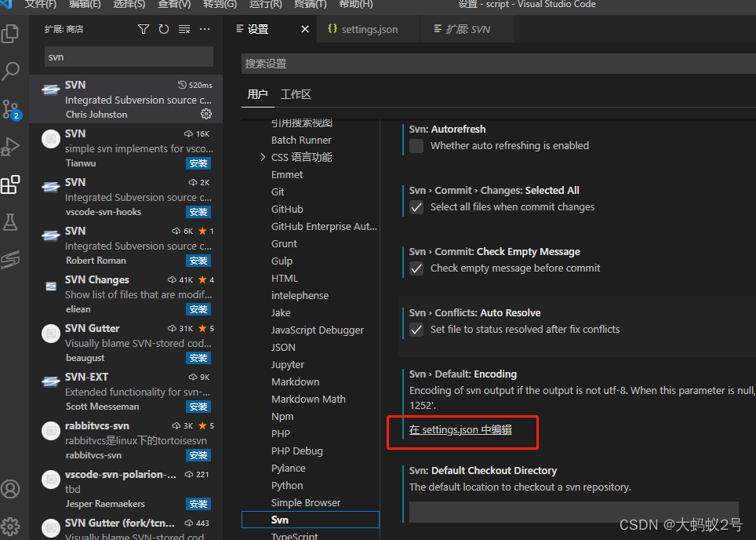Install the SVN extension by Tianwu
The height and width of the screenshot is (540, 756).
tap(198, 163)
